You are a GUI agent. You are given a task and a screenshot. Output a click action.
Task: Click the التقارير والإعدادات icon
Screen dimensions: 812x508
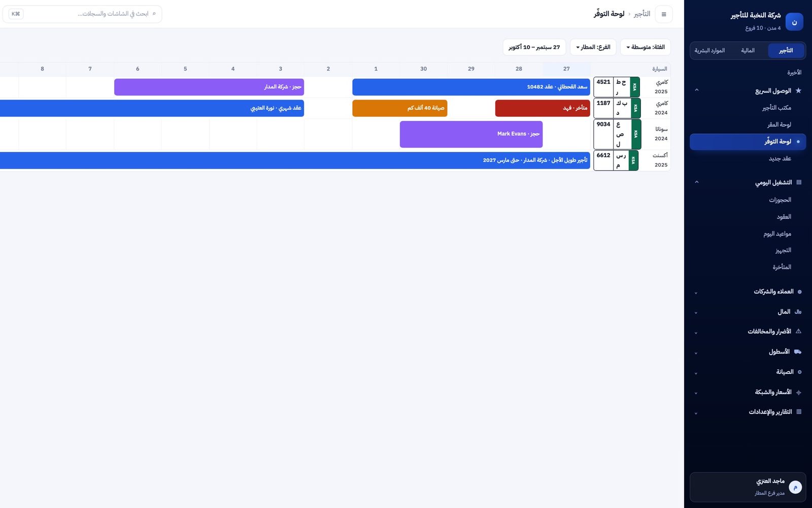click(799, 411)
